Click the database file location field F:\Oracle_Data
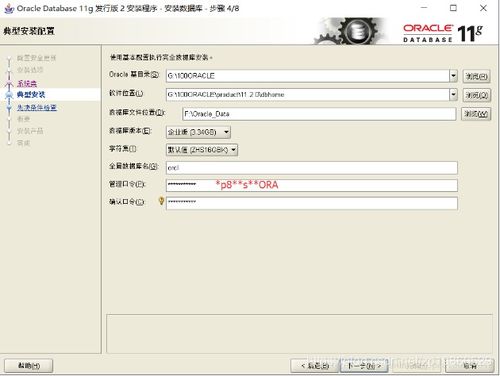This screenshot has width=500, height=376. 319,114
